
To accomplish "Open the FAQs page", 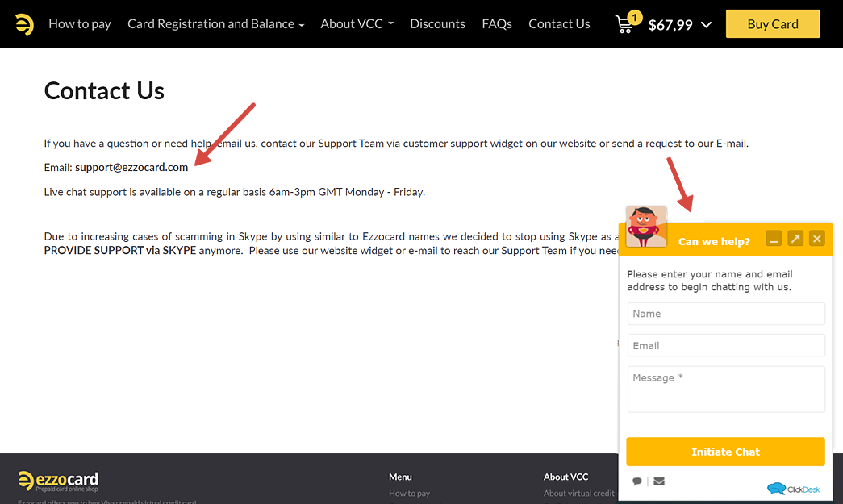I will click(x=497, y=24).
